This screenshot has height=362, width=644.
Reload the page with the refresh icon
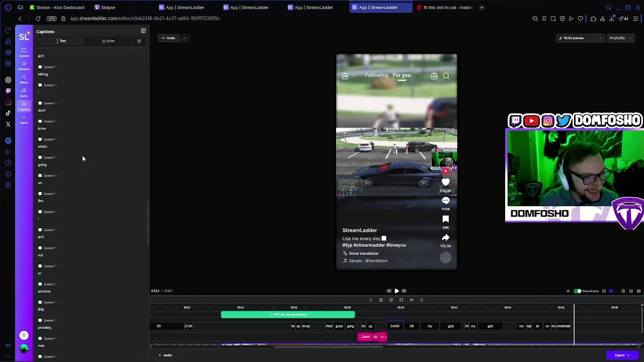point(38,19)
